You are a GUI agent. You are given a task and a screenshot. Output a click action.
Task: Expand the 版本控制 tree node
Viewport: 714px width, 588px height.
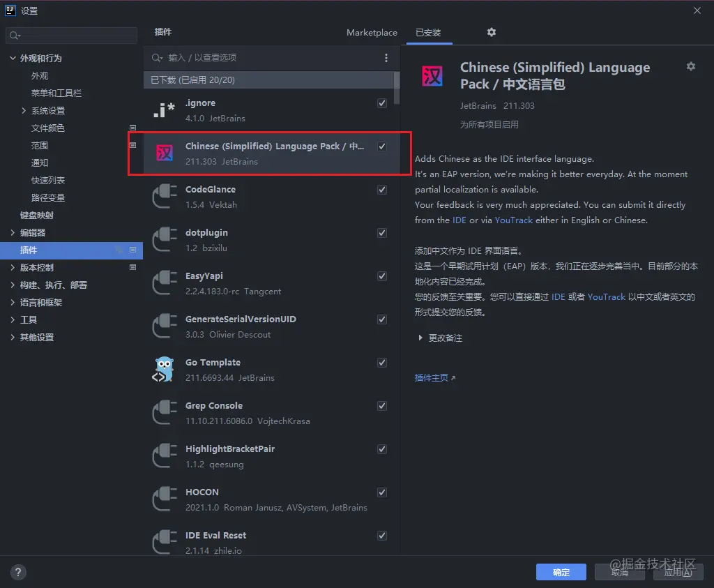point(13,267)
